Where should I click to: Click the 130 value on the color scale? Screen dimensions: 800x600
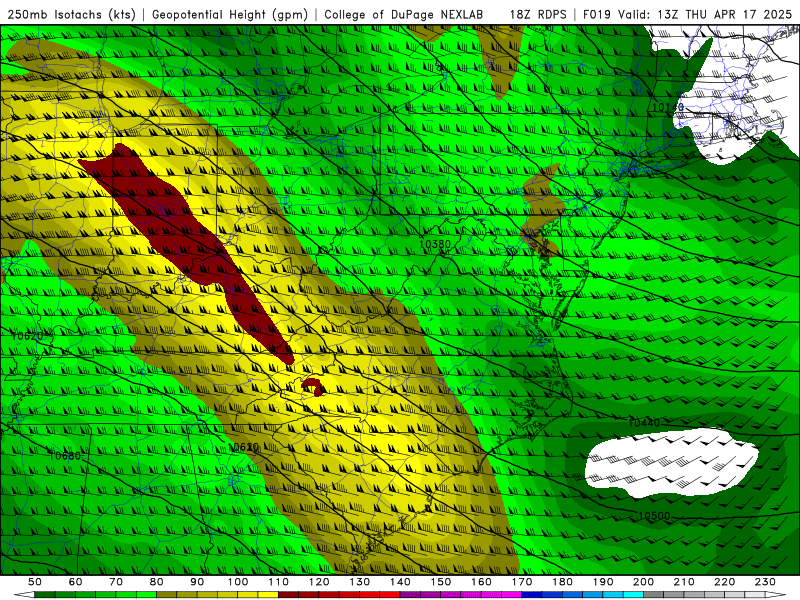pyautogui.click(x=360, y=582)
